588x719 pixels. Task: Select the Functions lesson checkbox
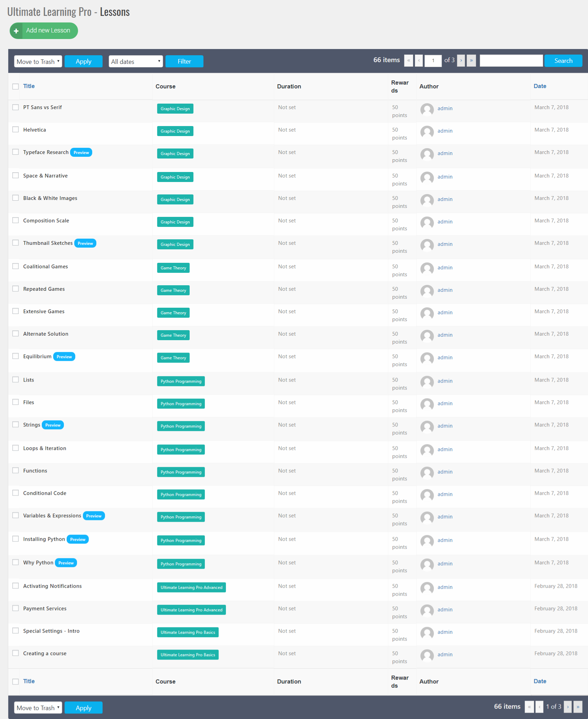(x=16, y=470)
